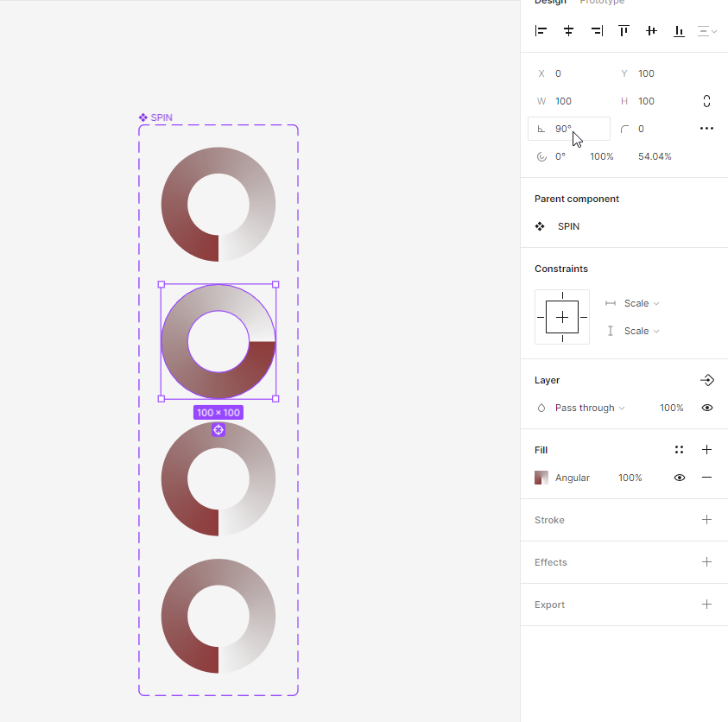Edit the X position field
This screenshot has height=722, width=728.
[x=569, y=73]
